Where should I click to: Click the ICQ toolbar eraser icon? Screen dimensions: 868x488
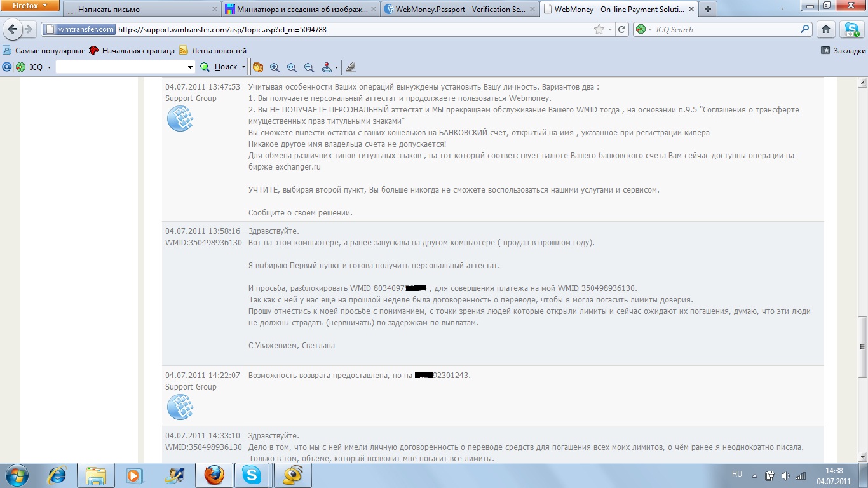tap(350, 67)
